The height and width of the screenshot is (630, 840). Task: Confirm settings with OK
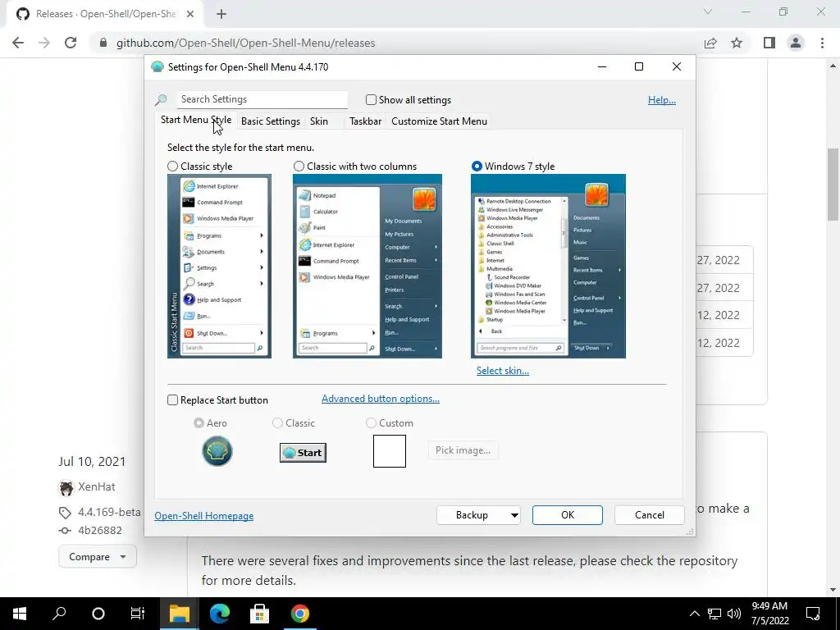(x=568, y=515)
